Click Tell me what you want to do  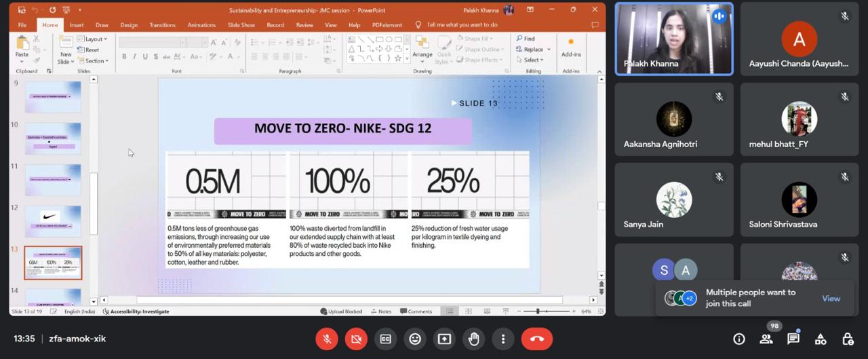(462, 25)
